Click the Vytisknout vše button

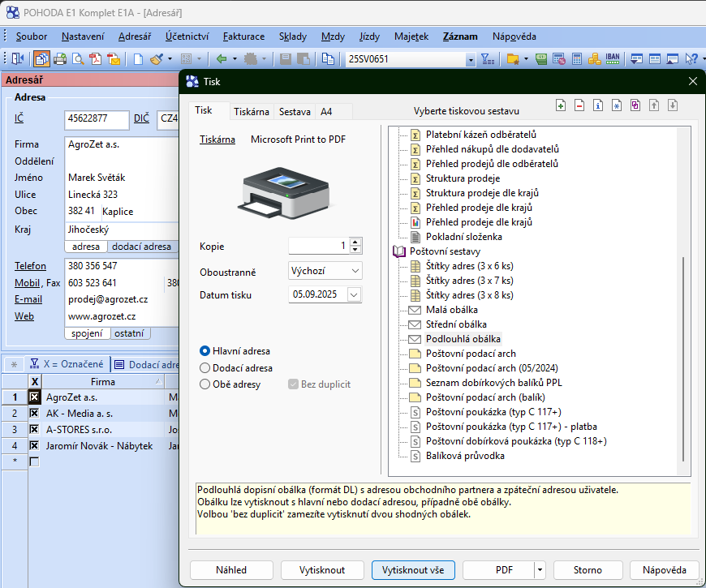(x=413, y=570)
